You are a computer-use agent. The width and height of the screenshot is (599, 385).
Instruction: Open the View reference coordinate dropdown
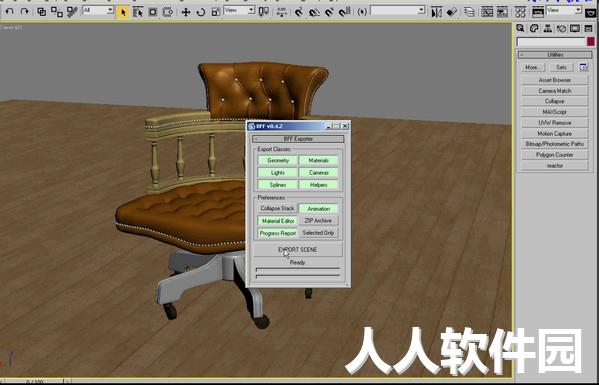[240, 10]
